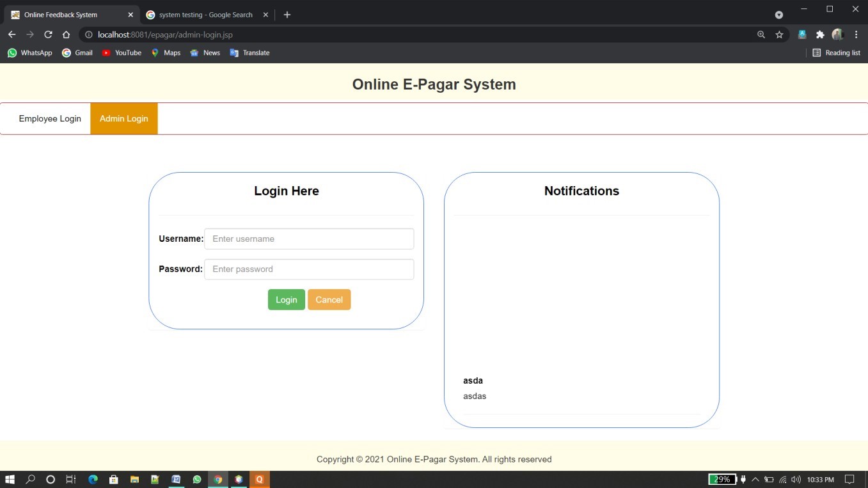Viewport: 868px width, 488px height.
Task: Open News from the bookmarks bar
Action: coord(205,52)
